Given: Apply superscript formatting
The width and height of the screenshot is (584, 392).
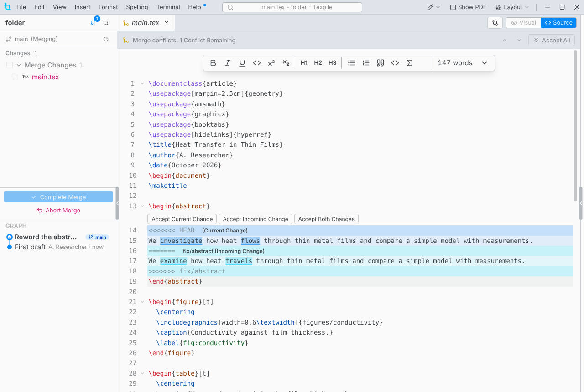Looking at the screenshot, I should pyautogui.click(x=271, y=63).
